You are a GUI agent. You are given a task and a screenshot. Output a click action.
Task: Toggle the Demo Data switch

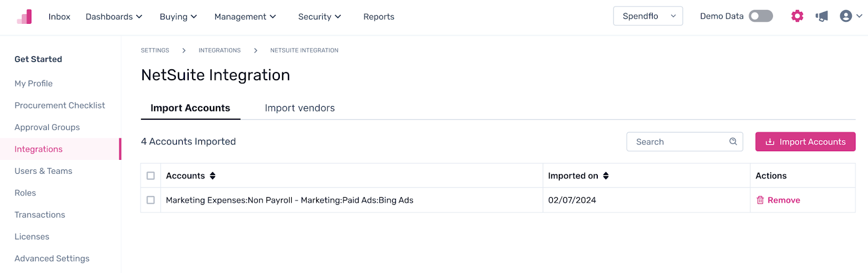tap(761, 16)
